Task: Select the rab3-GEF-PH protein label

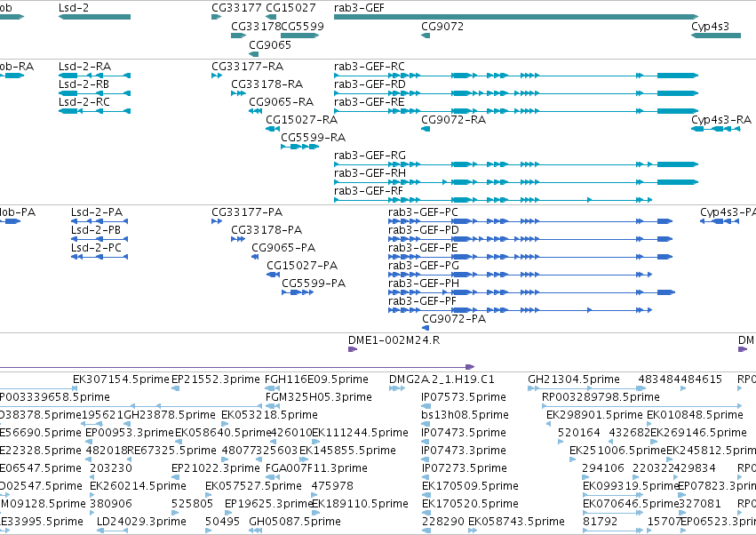Action: 424,283
